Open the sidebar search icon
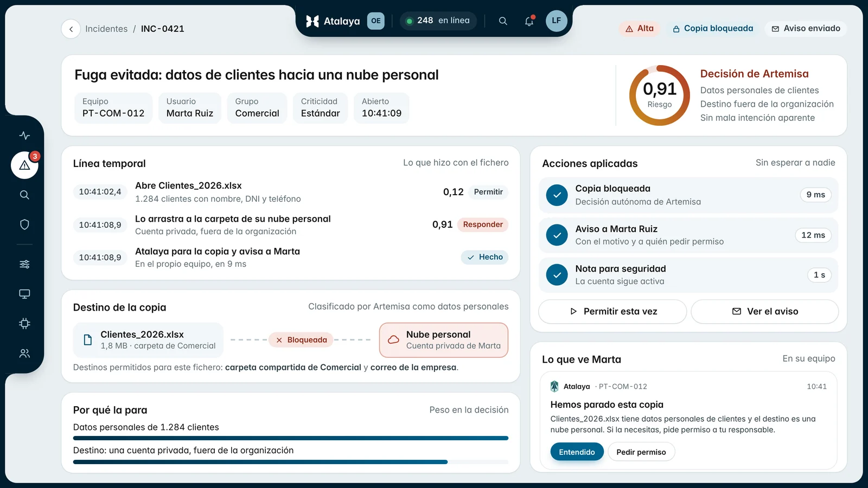 (x=24, y=195)
